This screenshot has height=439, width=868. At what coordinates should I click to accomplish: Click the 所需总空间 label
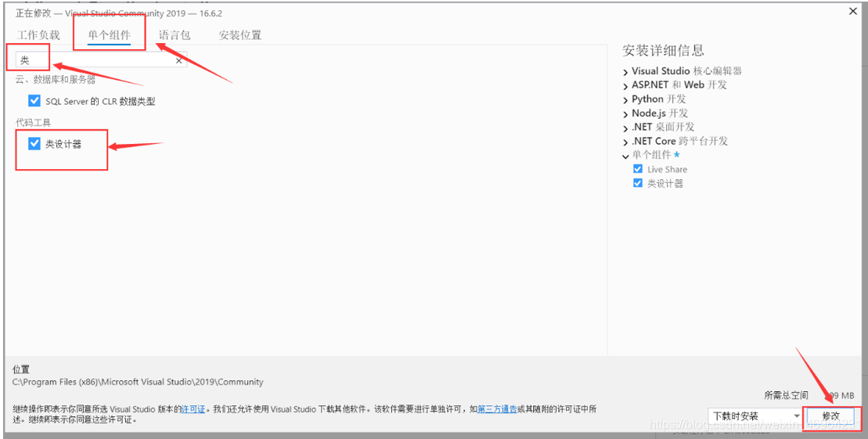(x=786, y=395)
